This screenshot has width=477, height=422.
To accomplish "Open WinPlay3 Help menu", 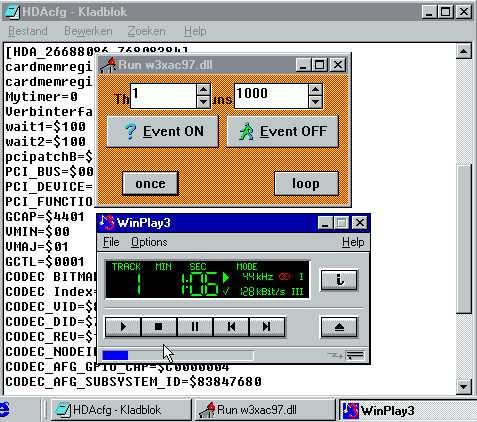I will point(353,242).
